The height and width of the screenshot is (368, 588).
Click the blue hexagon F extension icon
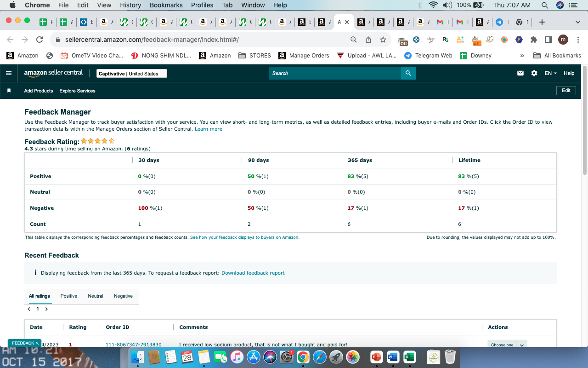coord(519,40)
